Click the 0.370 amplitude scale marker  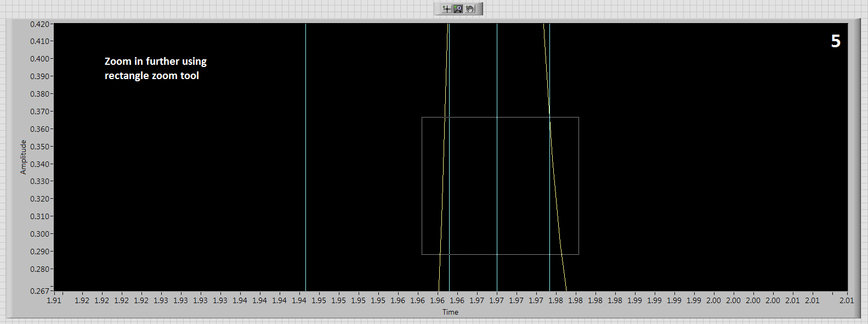click(39, 111)
